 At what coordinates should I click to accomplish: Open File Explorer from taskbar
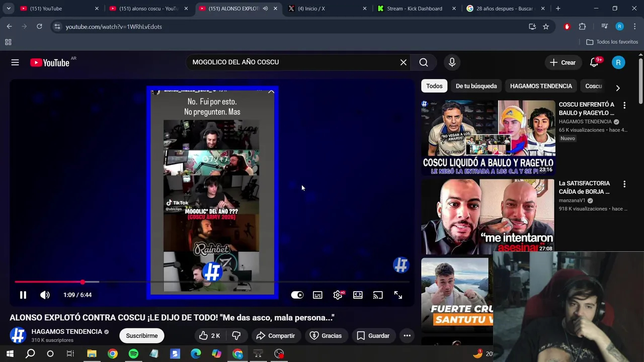tap(92, 354)
